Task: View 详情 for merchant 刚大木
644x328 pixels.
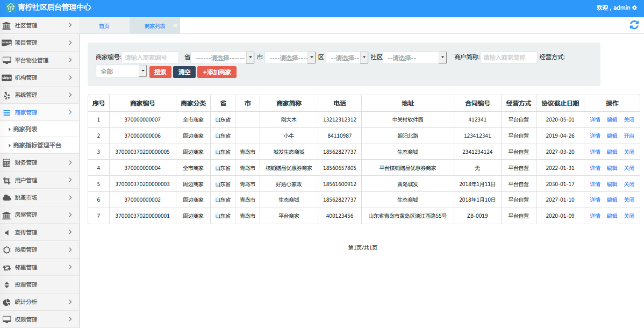Action: (x=595, y=119)
